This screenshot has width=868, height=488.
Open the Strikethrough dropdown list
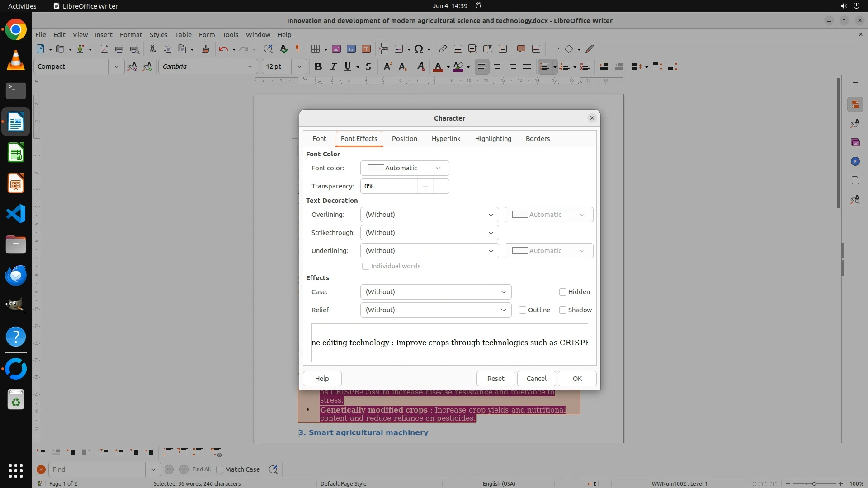429,233
